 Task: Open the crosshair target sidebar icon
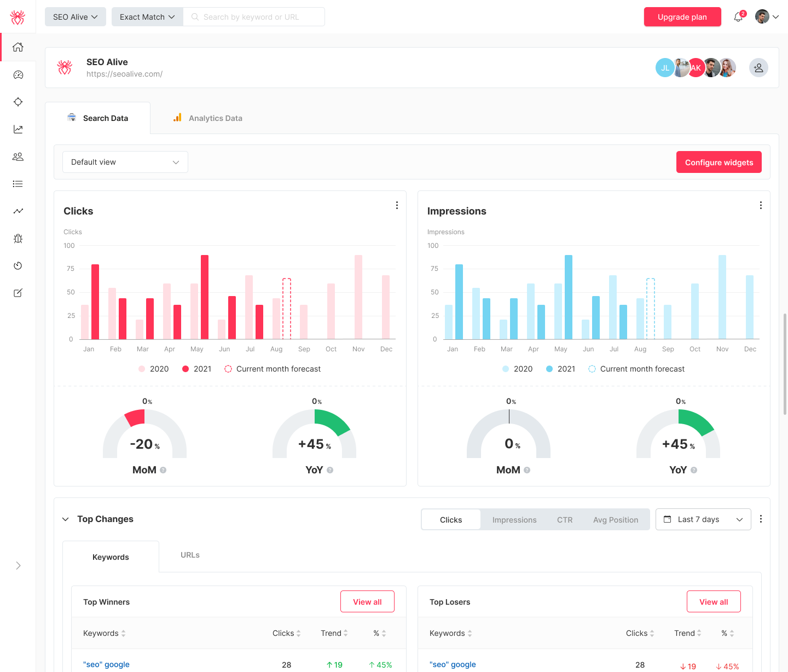click(18, 102)
